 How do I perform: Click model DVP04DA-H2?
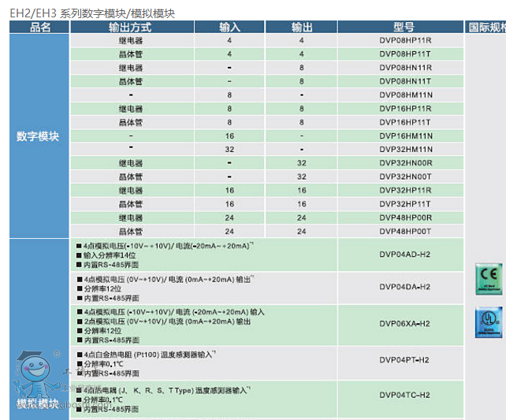click(405, 287)
